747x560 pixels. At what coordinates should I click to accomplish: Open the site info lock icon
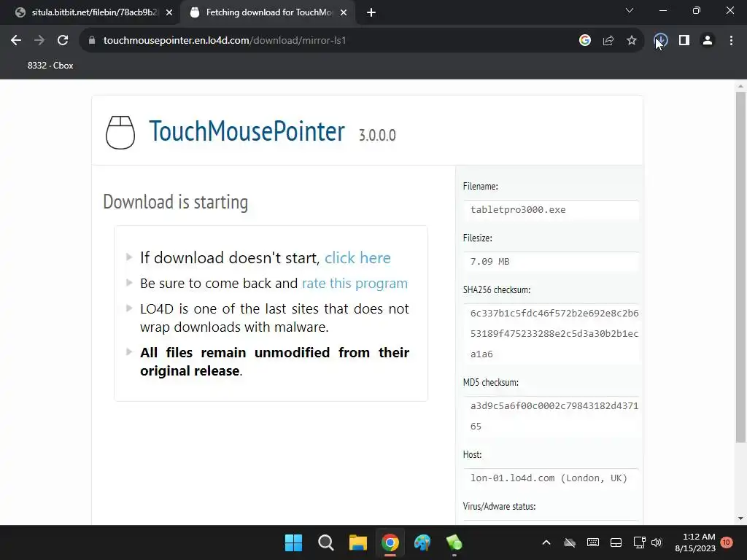pos(92,41)
